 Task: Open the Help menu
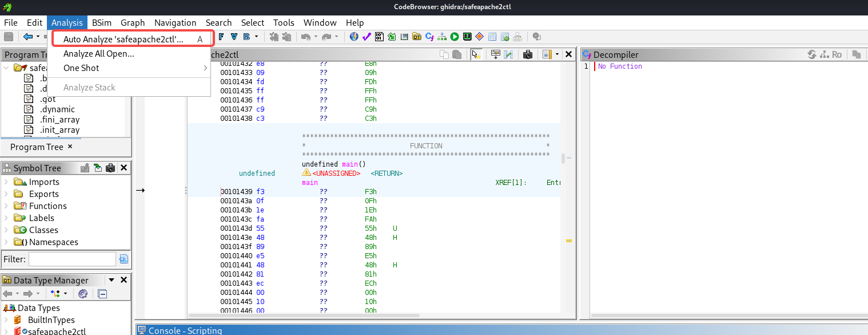355,22
